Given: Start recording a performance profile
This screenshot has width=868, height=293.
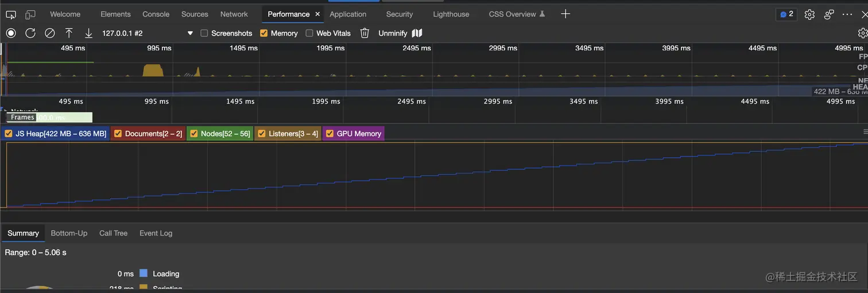Looking at the screenshot, I should tap(11, 33).
